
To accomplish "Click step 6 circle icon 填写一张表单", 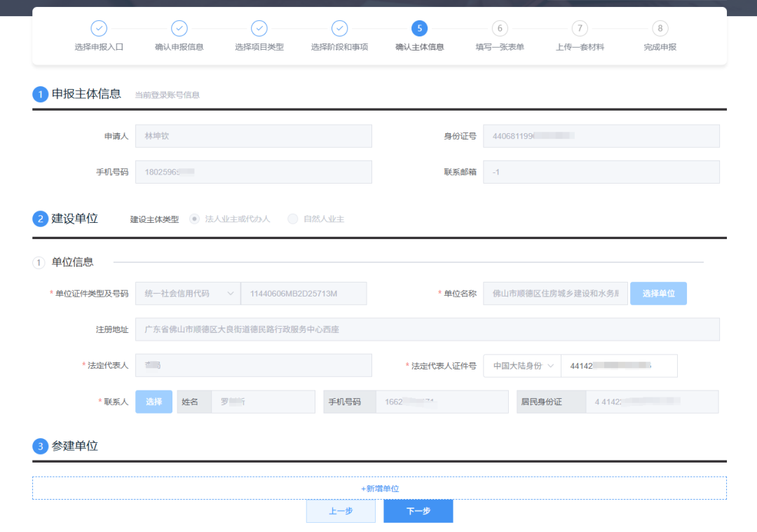I will tap(500, 29).
